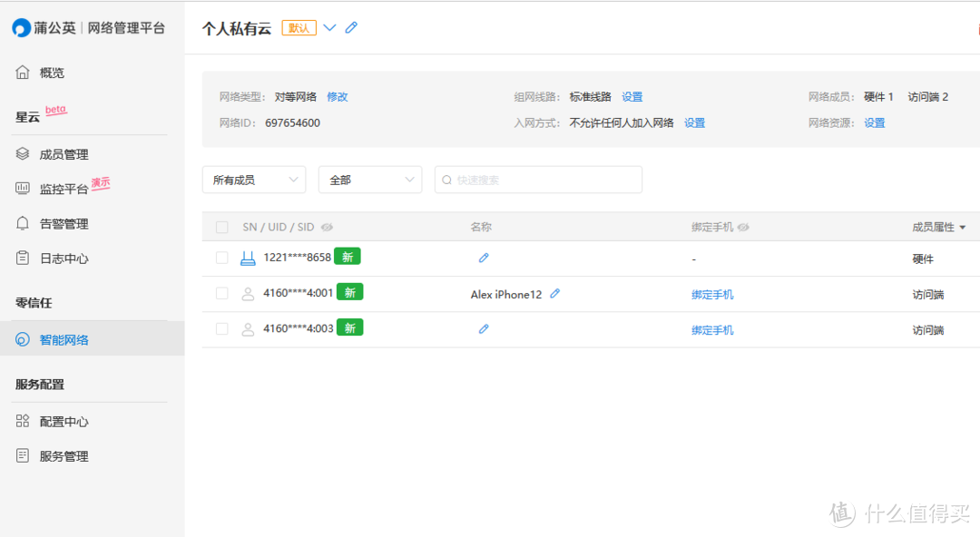Open the network switcher chevron beside 默认
The width and height of the screenshot is (980, 537).
[329, 27]
